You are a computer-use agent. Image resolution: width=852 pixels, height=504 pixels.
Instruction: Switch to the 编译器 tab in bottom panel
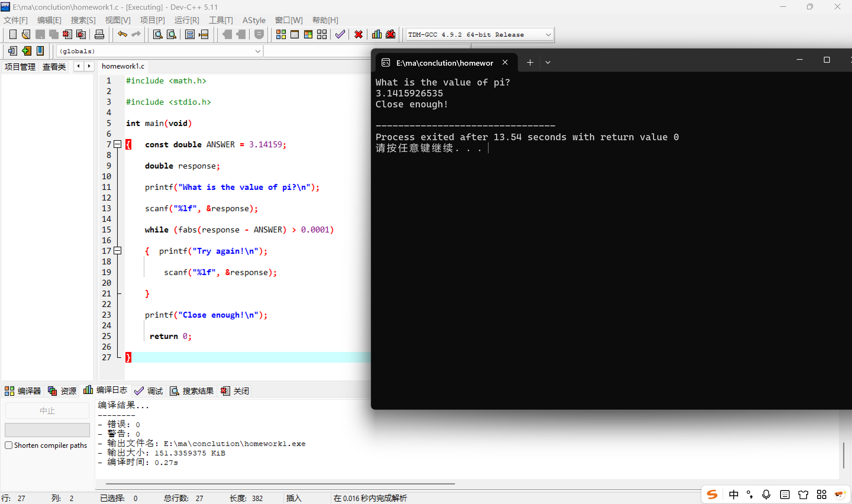tap(23, 391)
